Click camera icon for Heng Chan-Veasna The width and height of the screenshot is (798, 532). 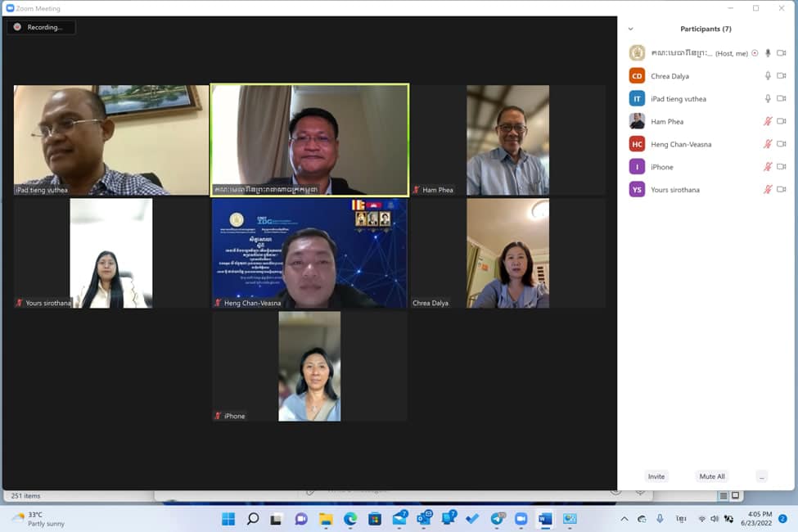click(781, 144)
